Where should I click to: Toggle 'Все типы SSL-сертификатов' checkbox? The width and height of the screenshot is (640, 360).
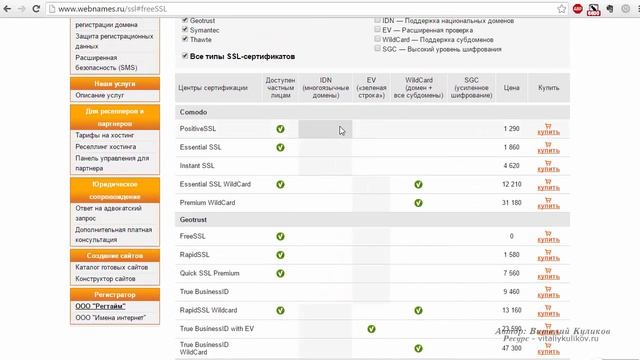pos(185,56)
